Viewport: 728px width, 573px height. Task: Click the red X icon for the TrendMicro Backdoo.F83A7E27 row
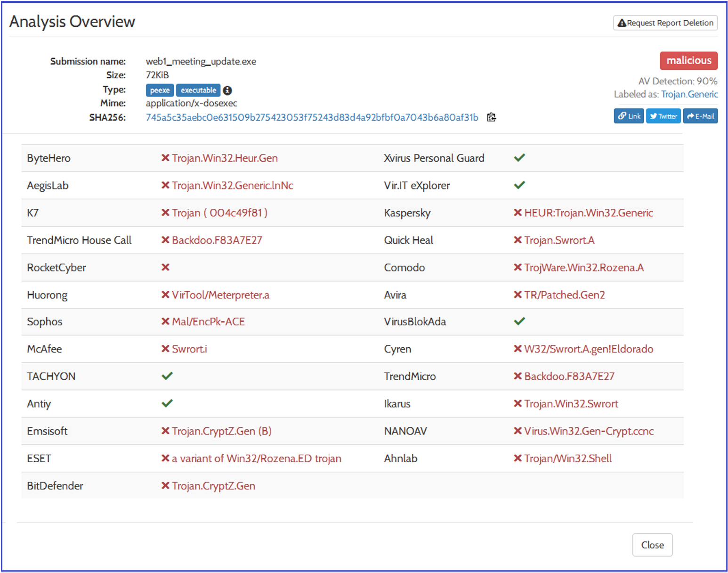coord(518,376)
